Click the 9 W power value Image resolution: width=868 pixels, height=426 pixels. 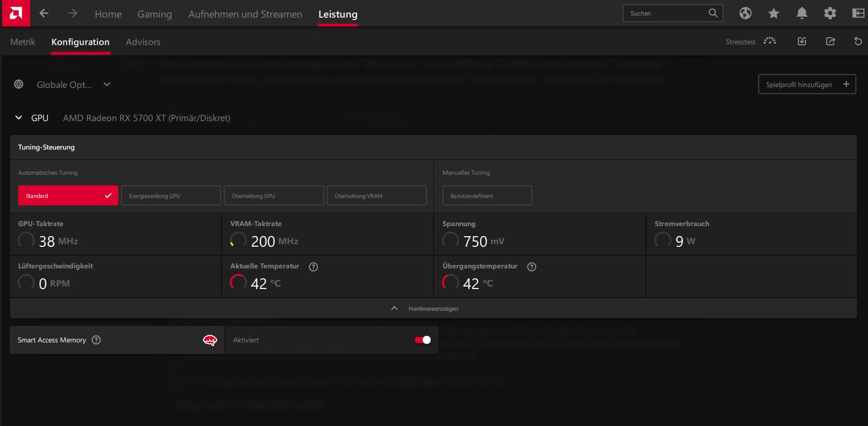[x=685, y=241]
